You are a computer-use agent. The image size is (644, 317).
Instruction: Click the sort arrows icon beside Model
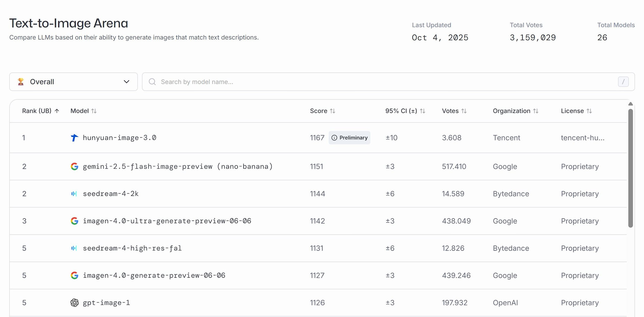(x=94, y=111)
